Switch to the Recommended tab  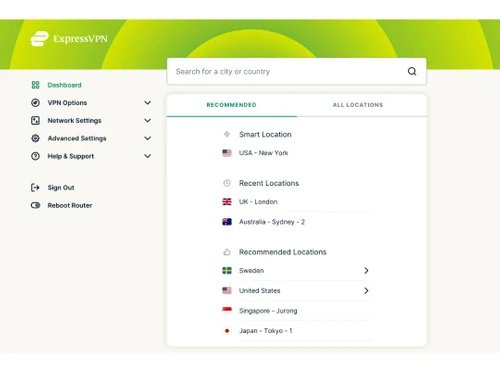pos(232,105)
